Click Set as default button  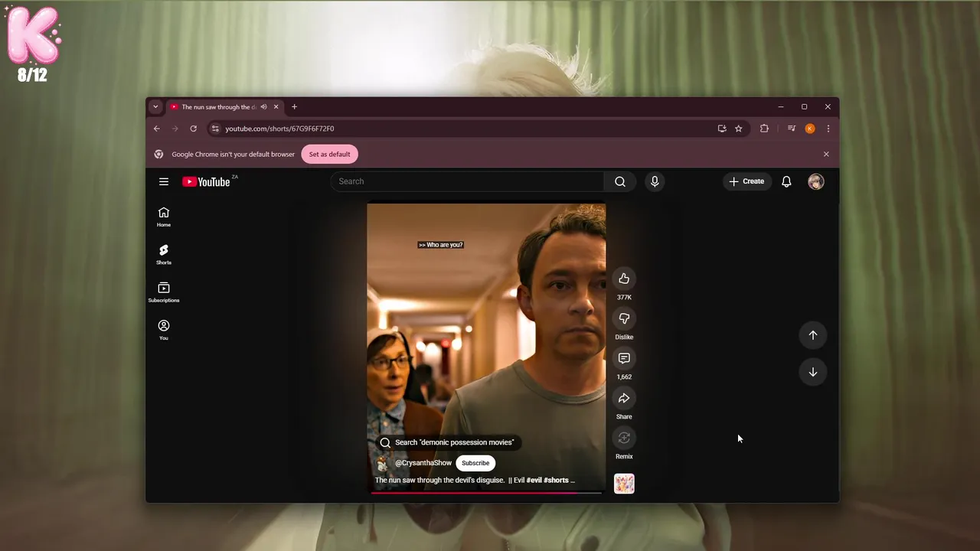pos(329,154)
